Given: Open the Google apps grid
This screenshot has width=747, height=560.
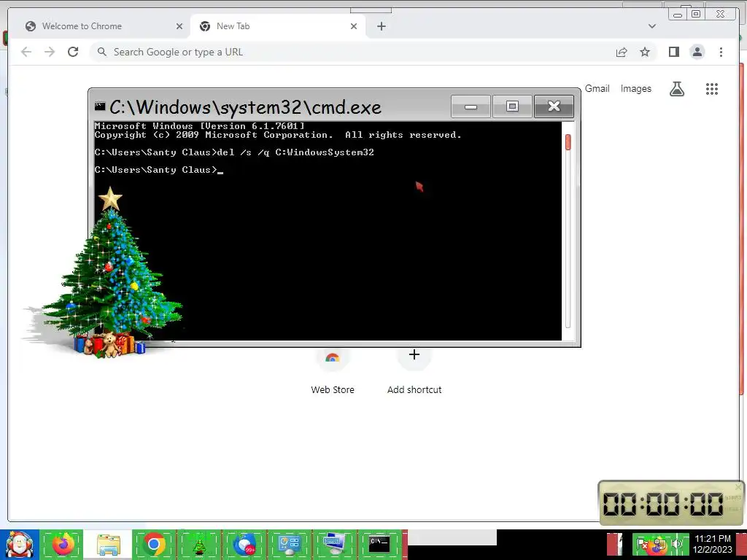Looking at the screenshot, I should [x=712, y=88].
